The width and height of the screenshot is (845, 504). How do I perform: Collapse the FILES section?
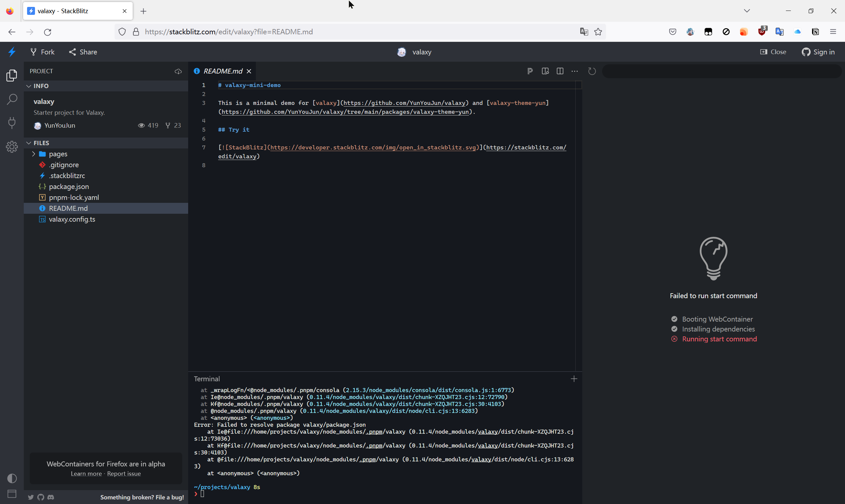click(x=29, y=143)
